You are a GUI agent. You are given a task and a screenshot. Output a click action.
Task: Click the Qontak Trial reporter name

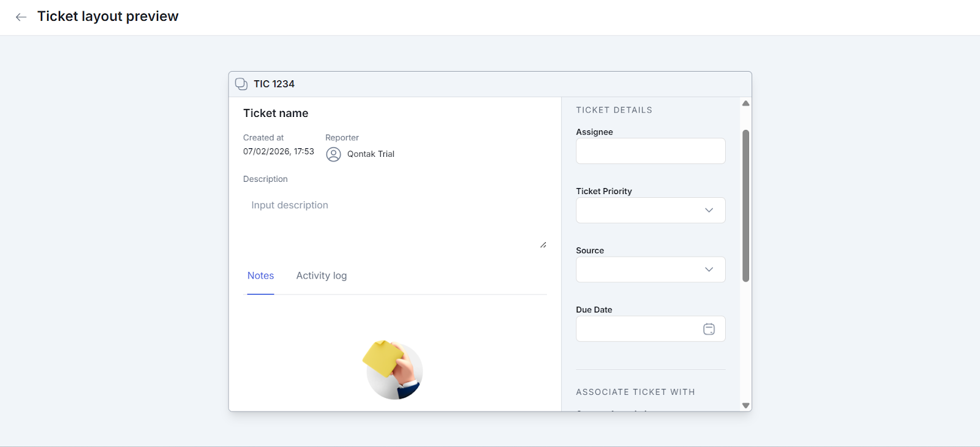371,154
